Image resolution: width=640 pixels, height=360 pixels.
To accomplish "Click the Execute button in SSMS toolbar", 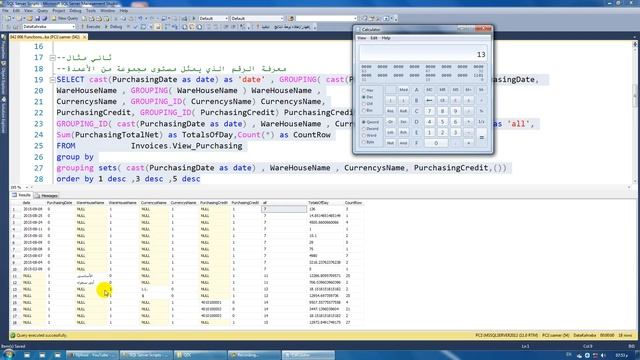I will pyautogui.click(x=90, y=27).
